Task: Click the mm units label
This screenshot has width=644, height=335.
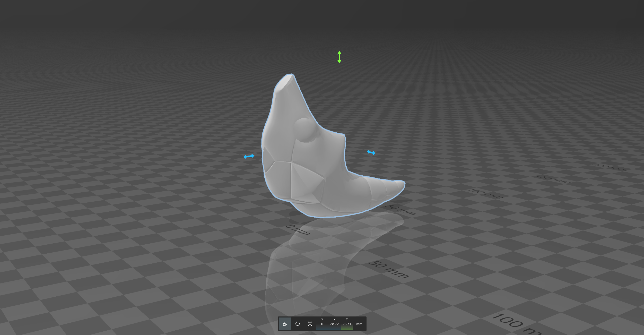Action: pos(359,324)
